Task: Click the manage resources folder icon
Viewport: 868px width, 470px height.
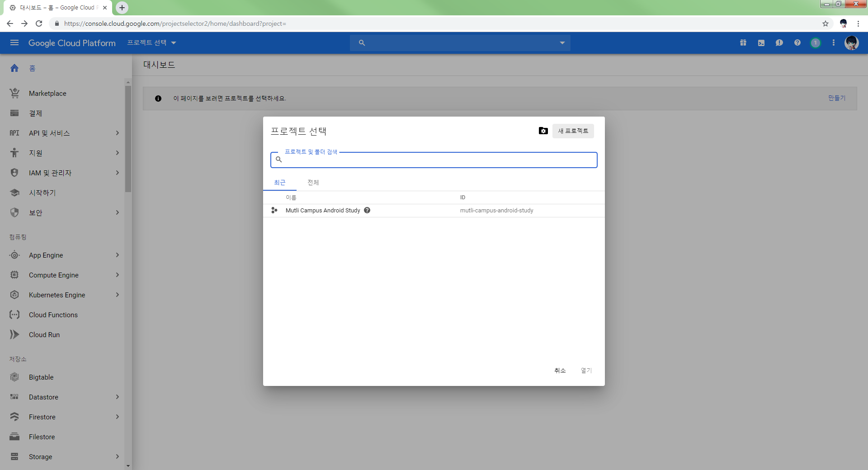Action: (543, 131)
